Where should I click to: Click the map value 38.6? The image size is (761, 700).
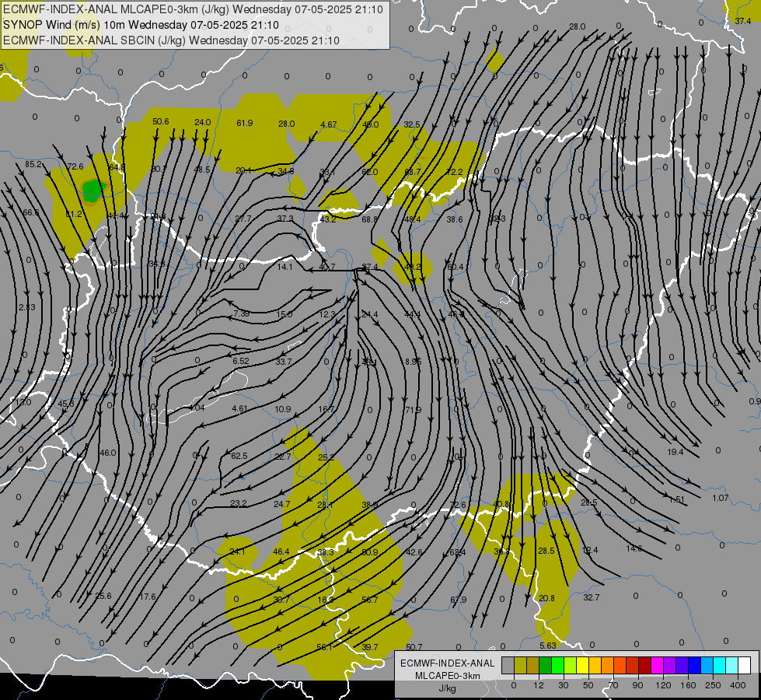tap(455, 219)
